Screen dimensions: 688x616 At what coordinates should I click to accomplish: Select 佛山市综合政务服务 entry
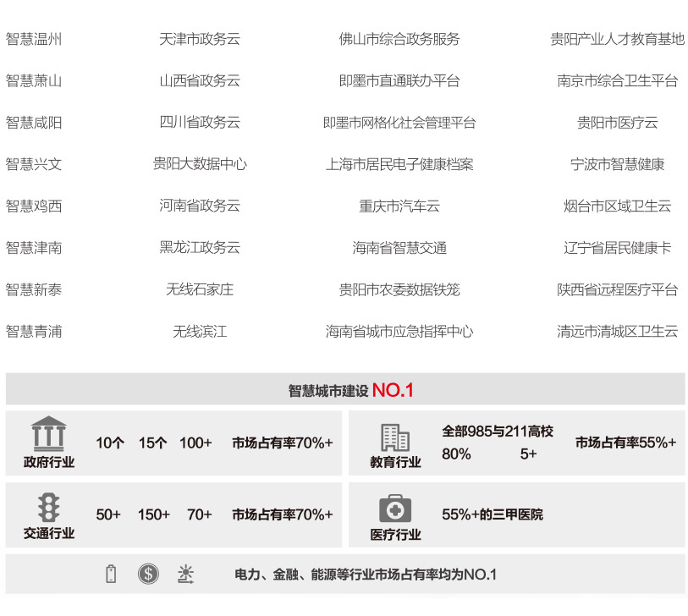click(x=399, y=39)
